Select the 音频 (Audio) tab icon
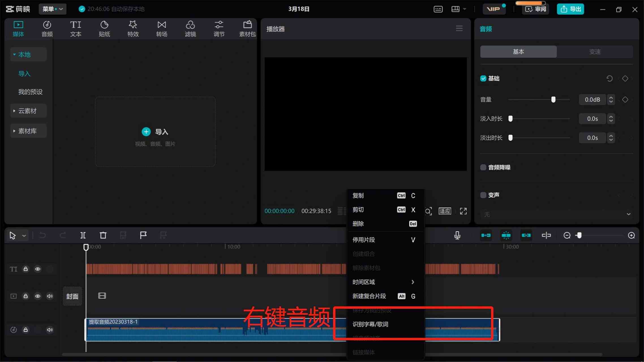Image resolution: width=644 pixels, height=362 pixels. coord(47,28)
